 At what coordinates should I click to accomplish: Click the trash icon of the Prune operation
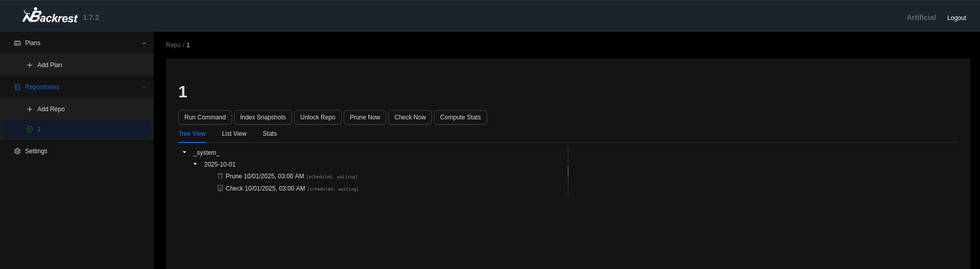(220, 176)
